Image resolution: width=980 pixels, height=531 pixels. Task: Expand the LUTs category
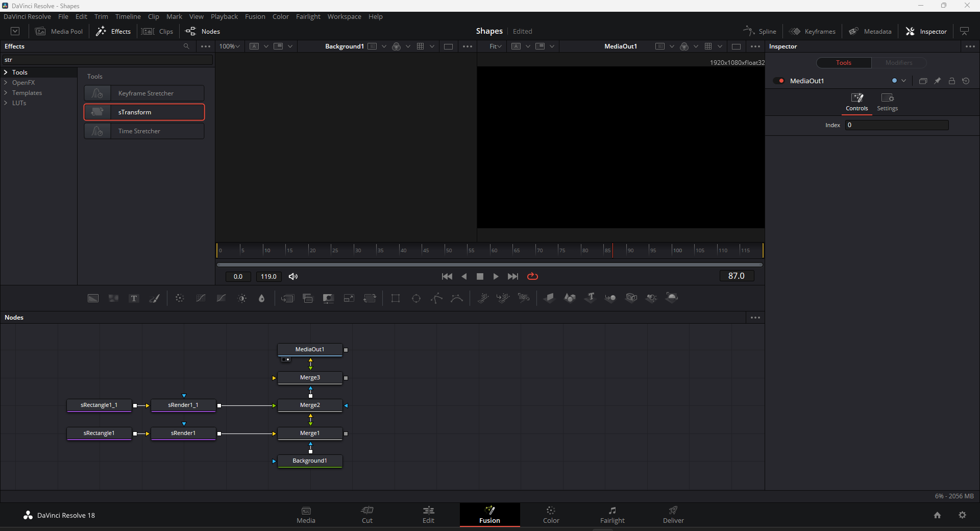click(6, 103)
